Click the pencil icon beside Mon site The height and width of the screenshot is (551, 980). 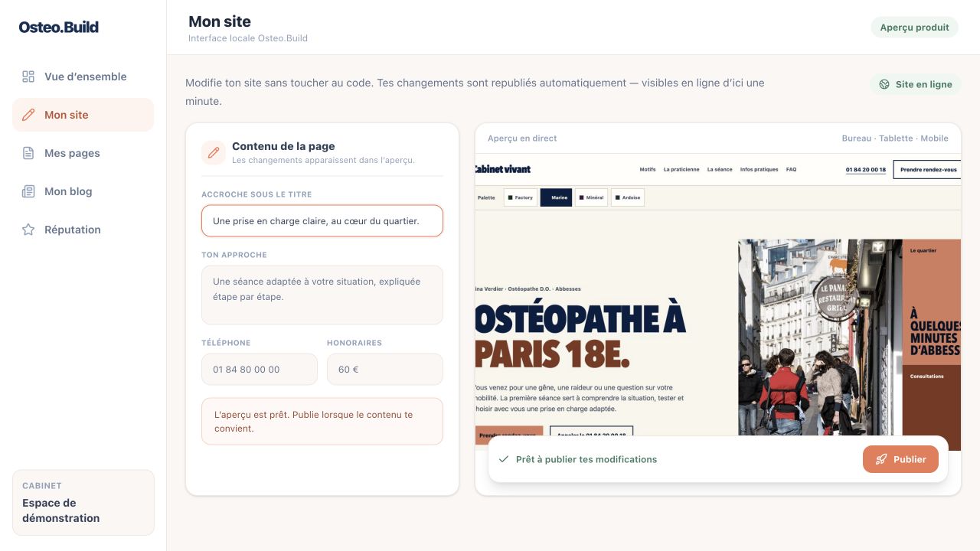(28, 115)
